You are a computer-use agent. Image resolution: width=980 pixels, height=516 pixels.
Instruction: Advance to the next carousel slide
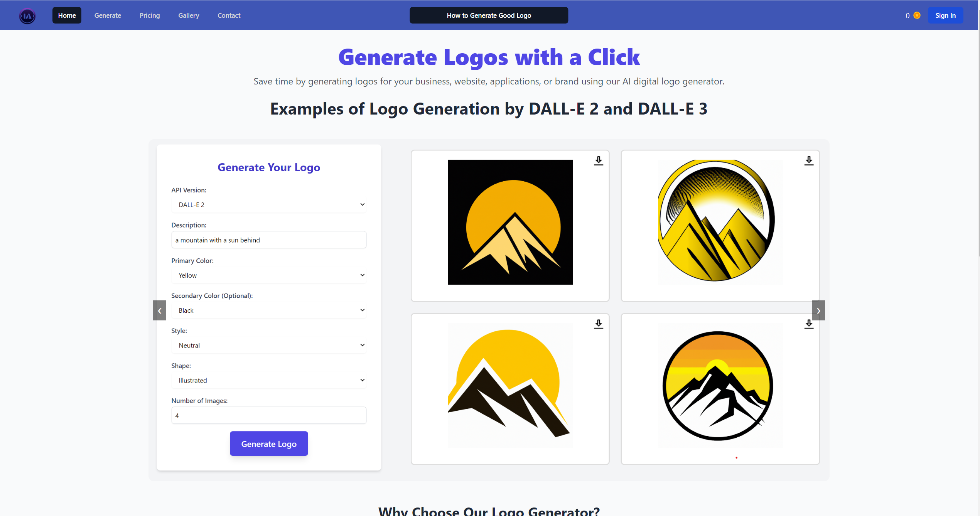coord(818,310)
